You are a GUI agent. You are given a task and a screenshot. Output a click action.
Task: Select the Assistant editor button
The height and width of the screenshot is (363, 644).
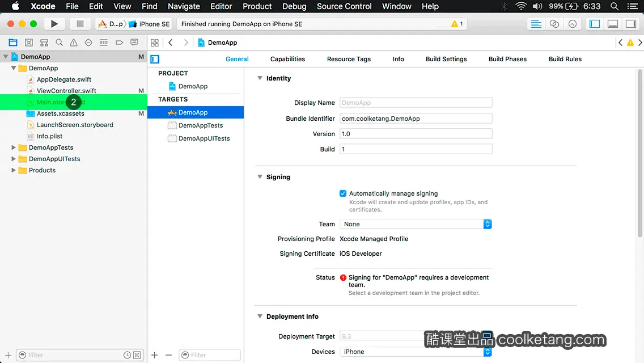coord(554,24)
